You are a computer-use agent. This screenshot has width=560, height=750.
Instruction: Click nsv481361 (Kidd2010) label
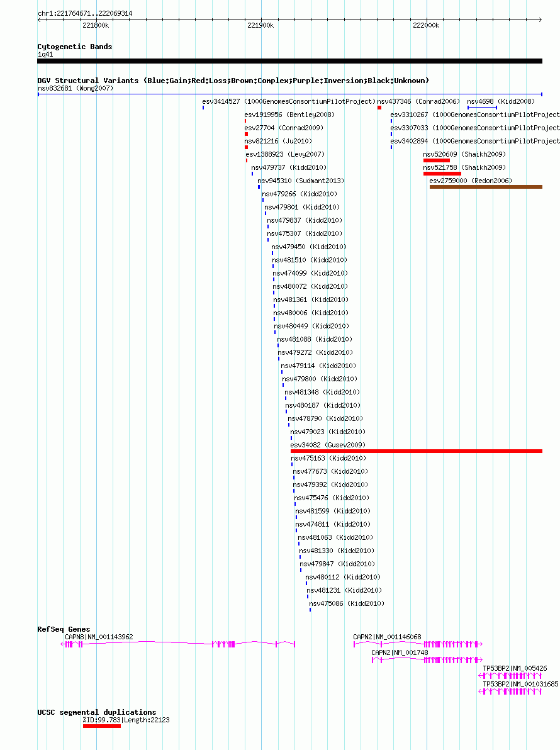311,300
